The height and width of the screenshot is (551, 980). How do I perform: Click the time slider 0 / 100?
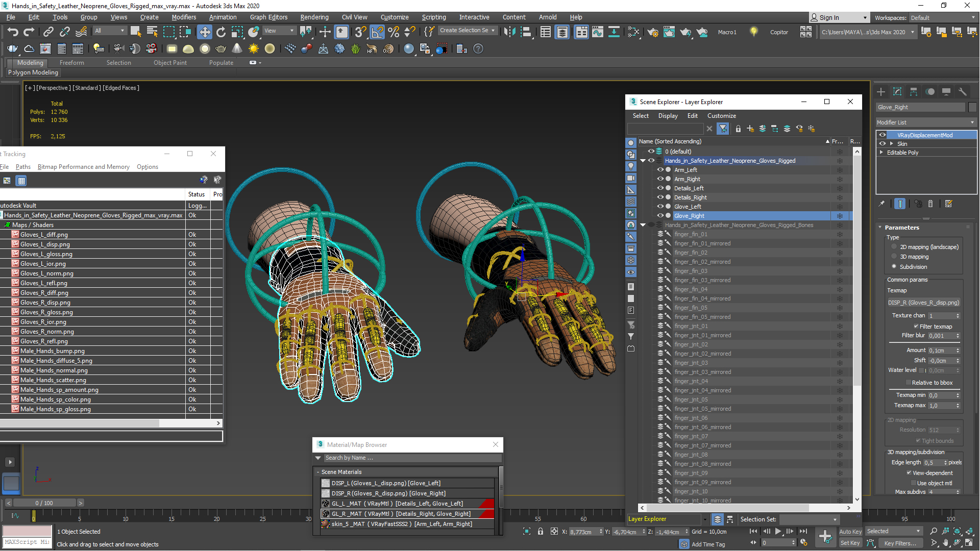(44, 503)
